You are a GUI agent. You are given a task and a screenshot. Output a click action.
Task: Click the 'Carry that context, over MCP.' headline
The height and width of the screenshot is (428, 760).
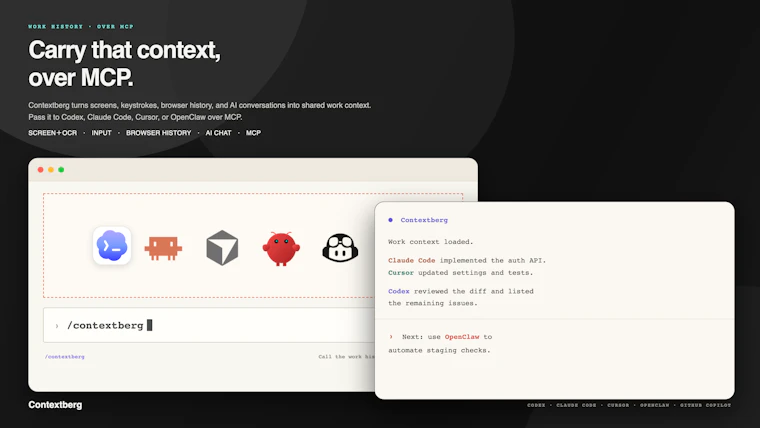124,63
